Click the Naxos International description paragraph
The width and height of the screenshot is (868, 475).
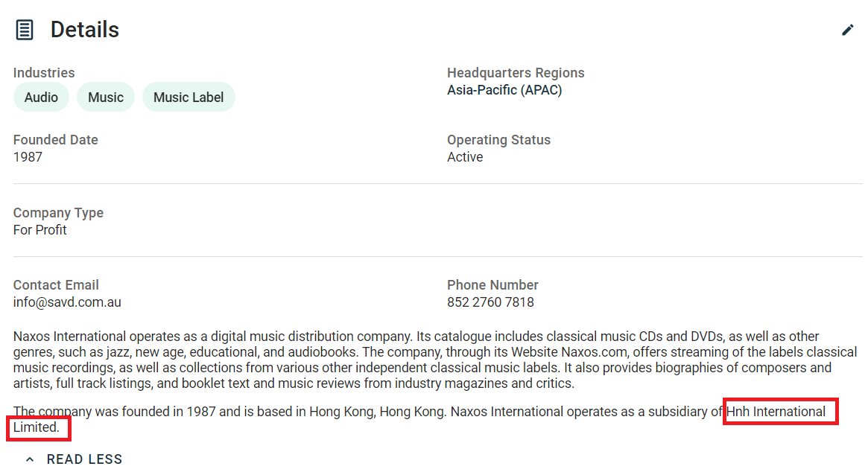435,360
